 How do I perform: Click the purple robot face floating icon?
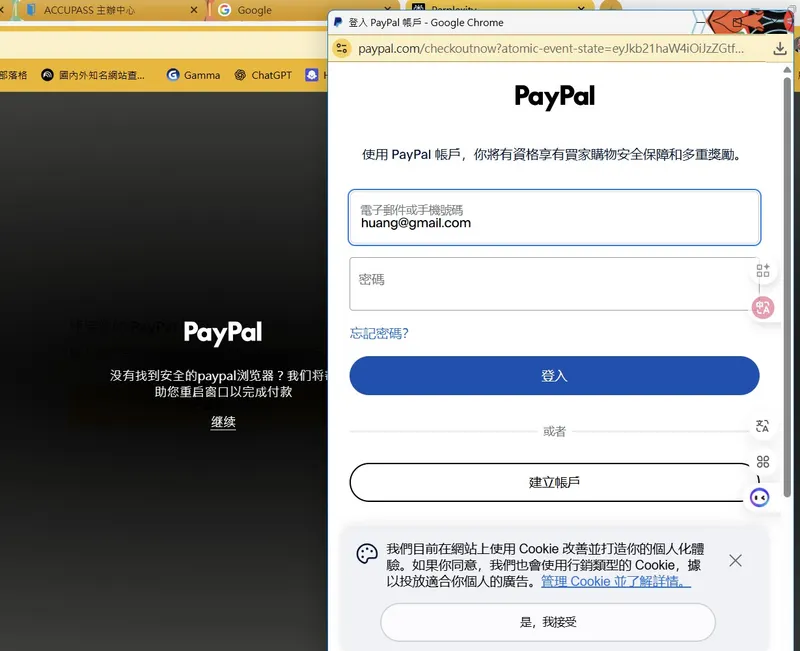coord(759,497)
